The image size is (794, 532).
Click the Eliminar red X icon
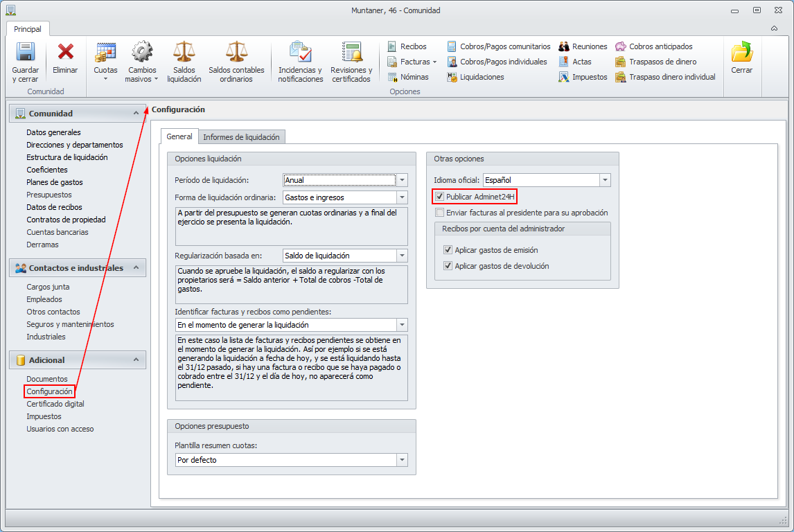(x=65, y=52)
